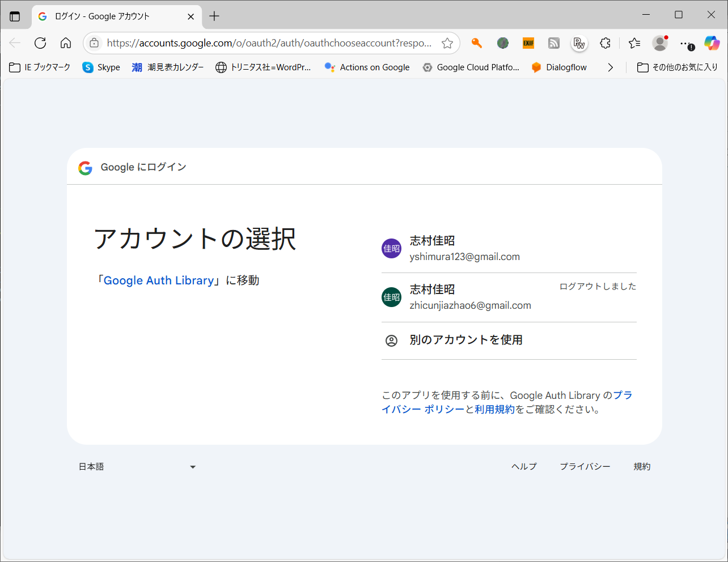Image resolution: width=728 pixels, height=562 pixels.
Task: Select the ログイン - Google アカウント tab
Action: coord(108,16)
